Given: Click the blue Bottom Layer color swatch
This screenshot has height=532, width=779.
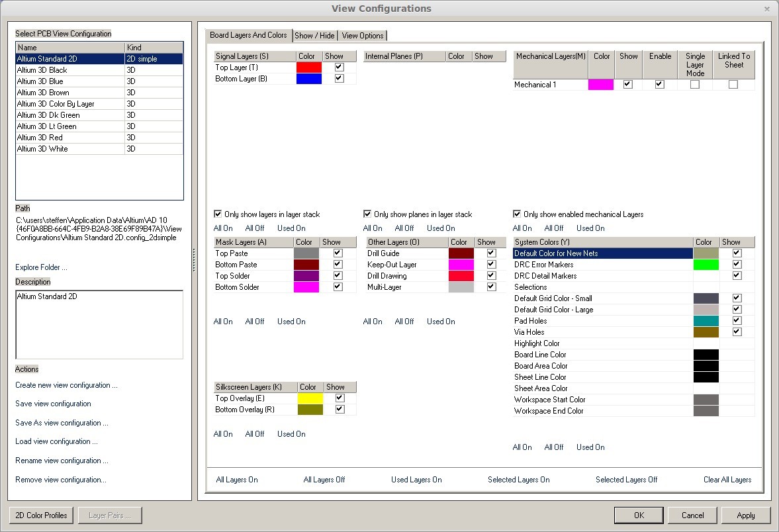Looking at the screenshot, I should [309, 79].
